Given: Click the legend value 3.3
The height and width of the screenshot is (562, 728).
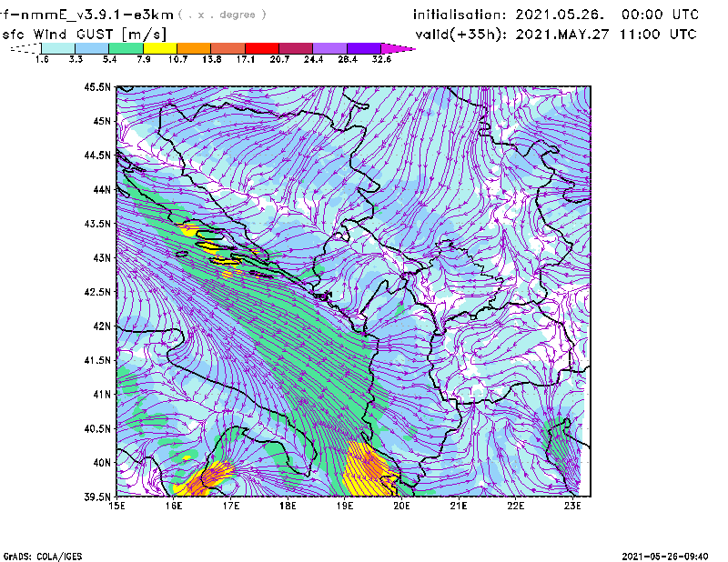Looking at the screenshot, I should (x=76, y=59).
